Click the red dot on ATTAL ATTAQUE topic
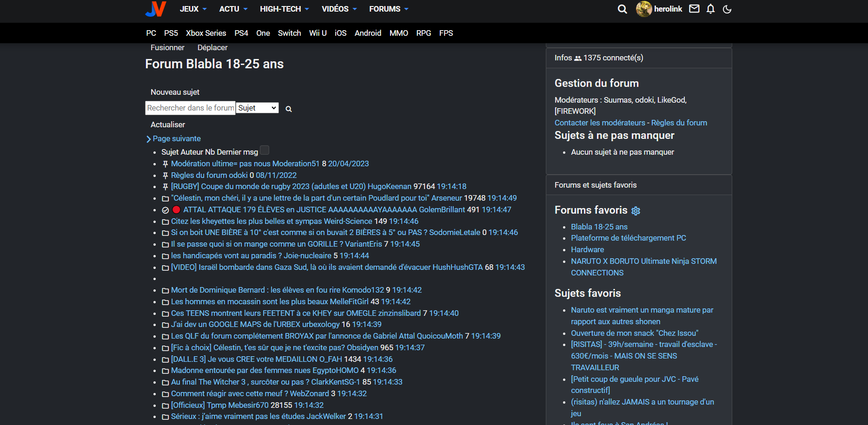Image resolution: width=868 pixels, height=425 pixels. pos(176,209)
